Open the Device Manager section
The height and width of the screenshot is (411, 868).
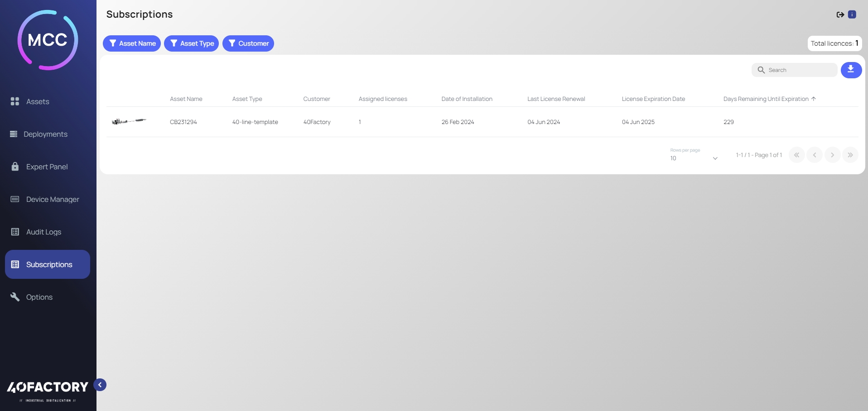[x=53, y=199]
